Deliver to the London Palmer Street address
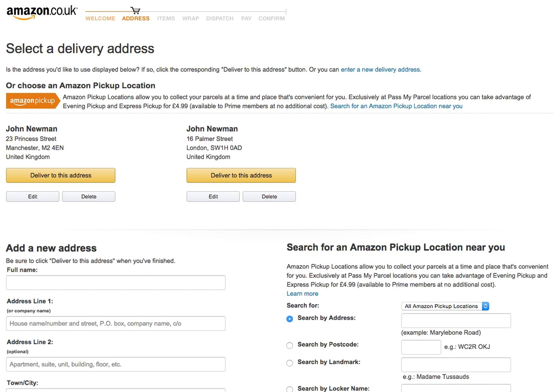 241,175
